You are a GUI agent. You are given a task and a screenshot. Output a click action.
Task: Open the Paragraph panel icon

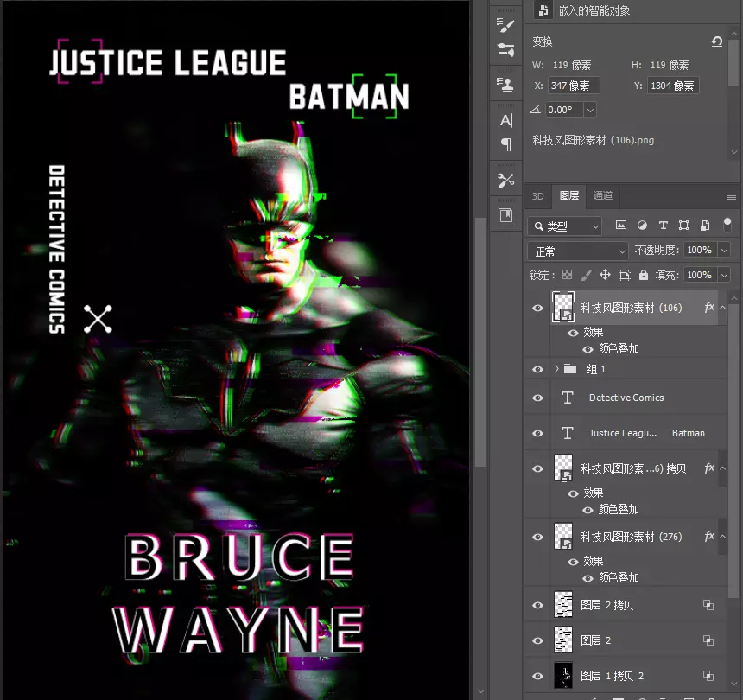[506, 143]
